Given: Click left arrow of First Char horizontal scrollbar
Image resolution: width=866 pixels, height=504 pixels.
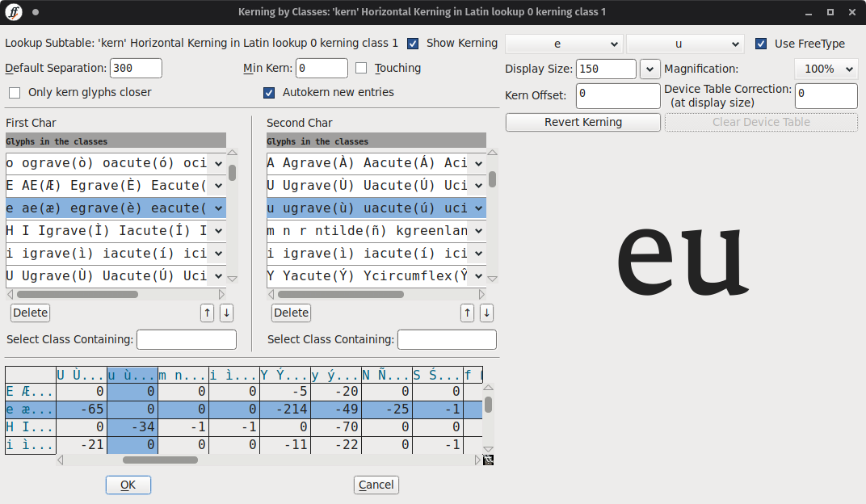Looking at the screenshot, I should tap(10, 294).
